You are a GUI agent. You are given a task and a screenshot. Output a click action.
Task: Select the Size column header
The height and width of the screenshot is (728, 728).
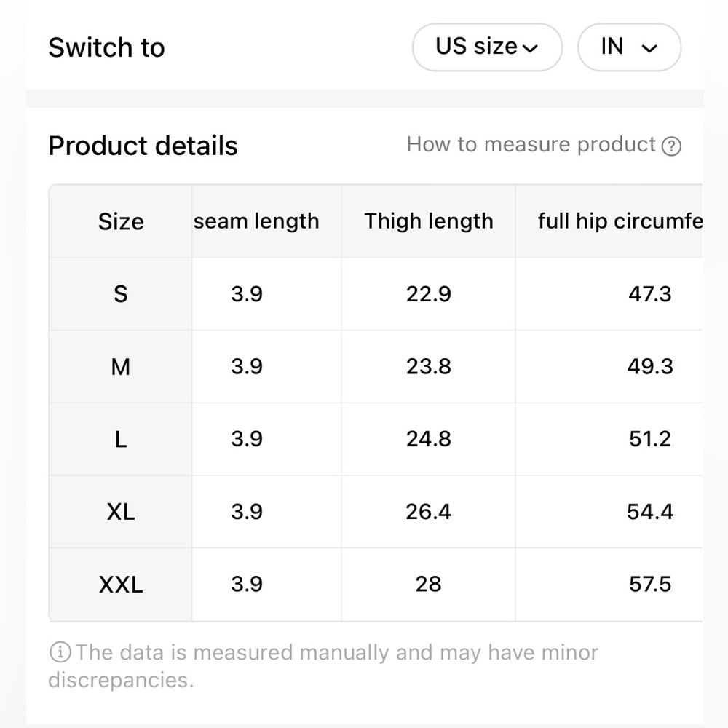pos(121,221)
